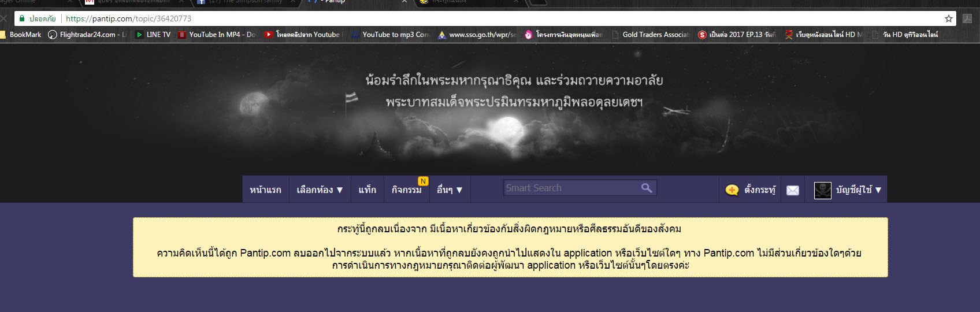Open the LINE TV bookmark
Image resolution: width=980 pixels, height=312 pixels.
[153, 35]
